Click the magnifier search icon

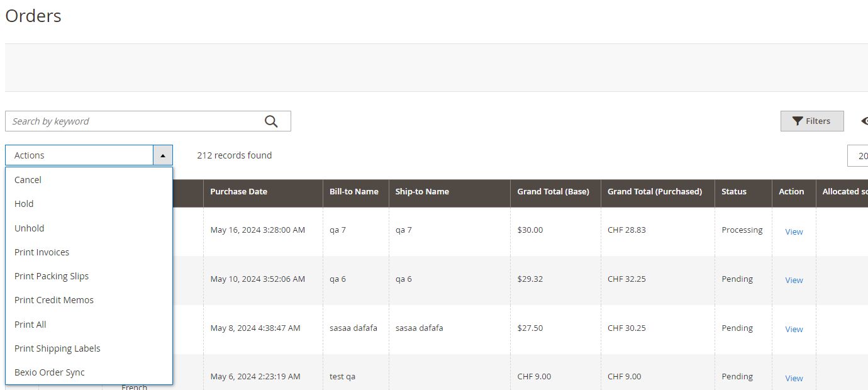click(271, 121)
